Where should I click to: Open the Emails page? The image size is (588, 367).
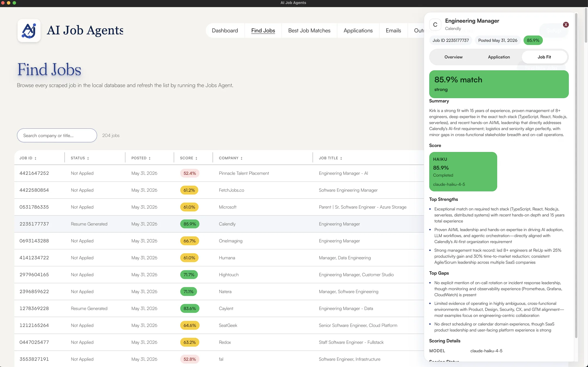(393, 30)
